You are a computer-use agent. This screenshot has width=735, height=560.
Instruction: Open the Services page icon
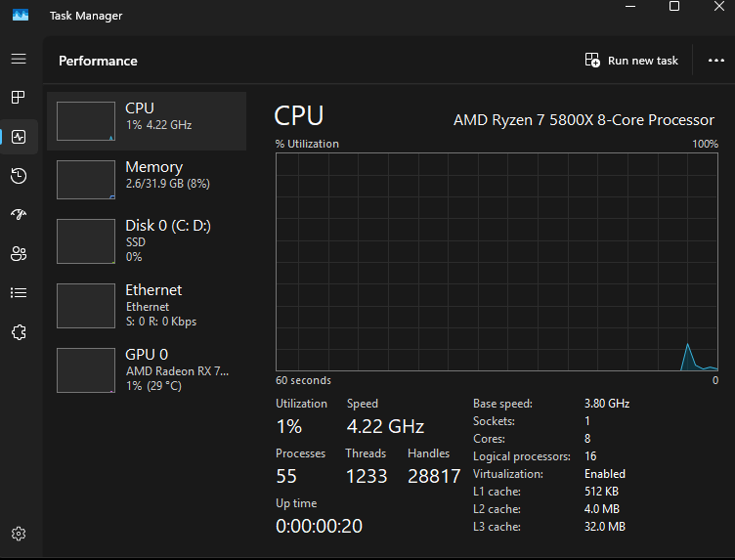point(19,332)
